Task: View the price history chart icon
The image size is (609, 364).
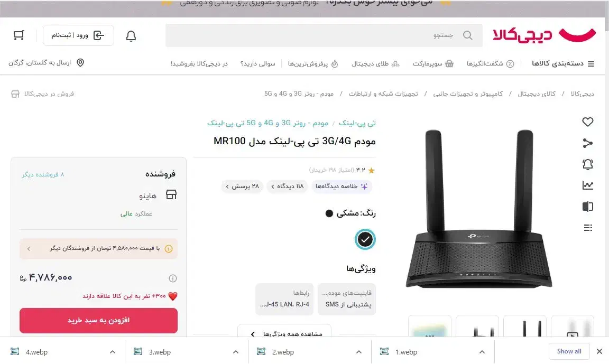Action: (588, 185)
